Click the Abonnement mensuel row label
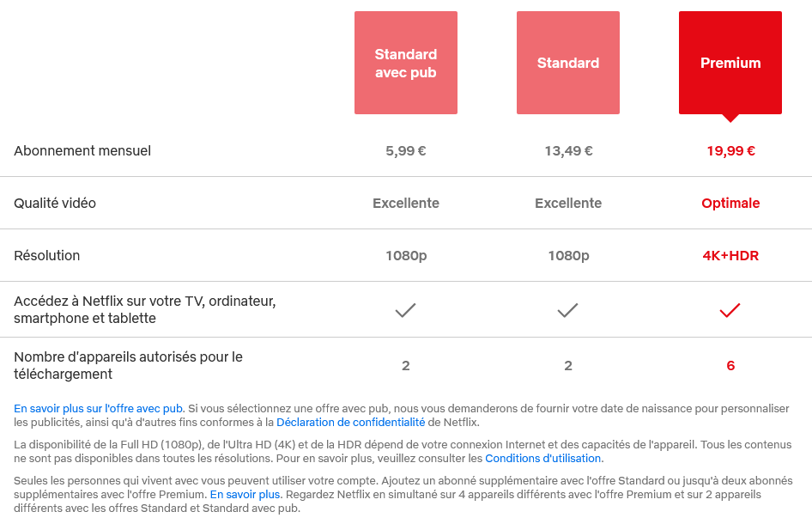The width and height of the screenshot is (812, 524). click(82, 151)
